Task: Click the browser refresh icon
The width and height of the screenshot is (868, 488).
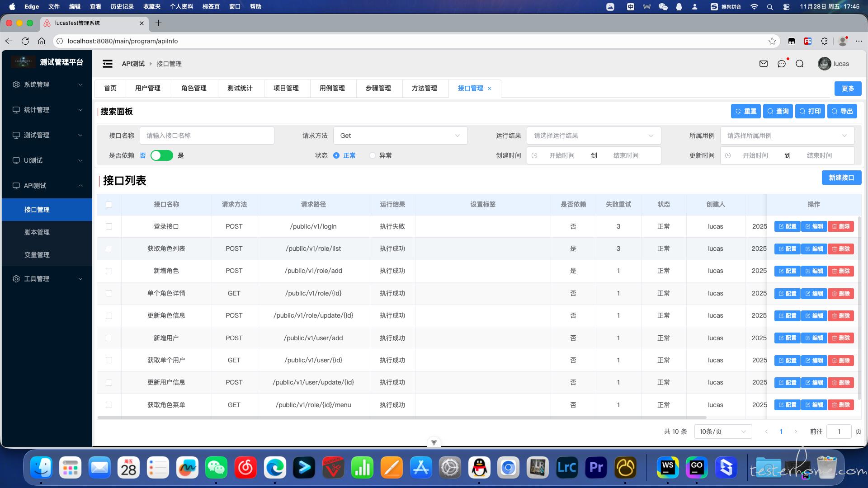Action: click(25, 41)
